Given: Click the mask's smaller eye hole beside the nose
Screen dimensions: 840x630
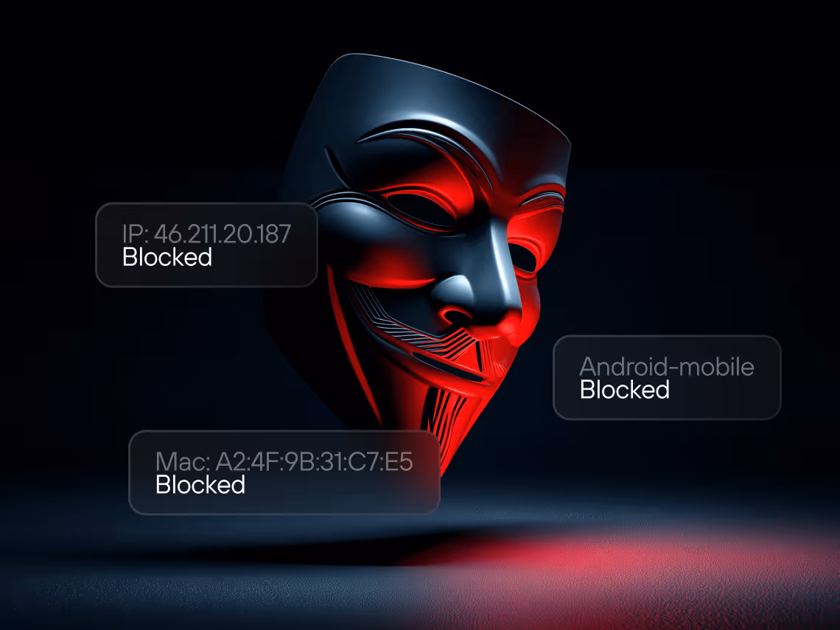Looking at the screenshot, I should click(x=522, y=257).
